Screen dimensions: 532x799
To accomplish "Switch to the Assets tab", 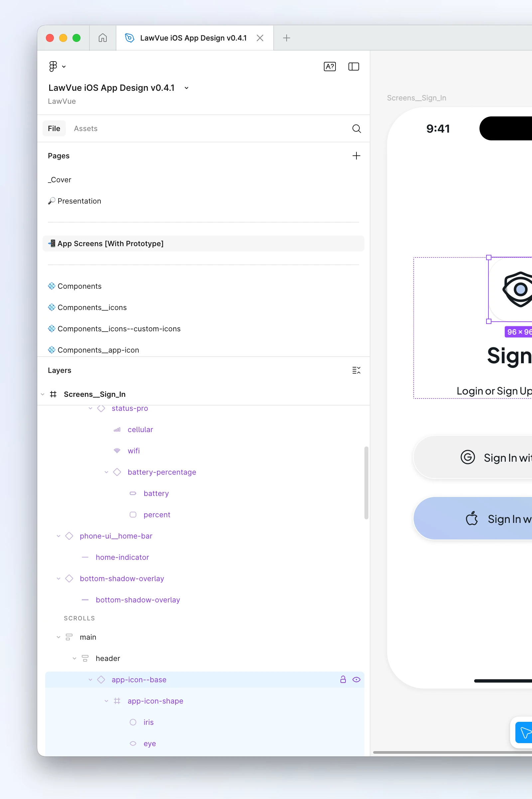I will (x=85, y=128).
